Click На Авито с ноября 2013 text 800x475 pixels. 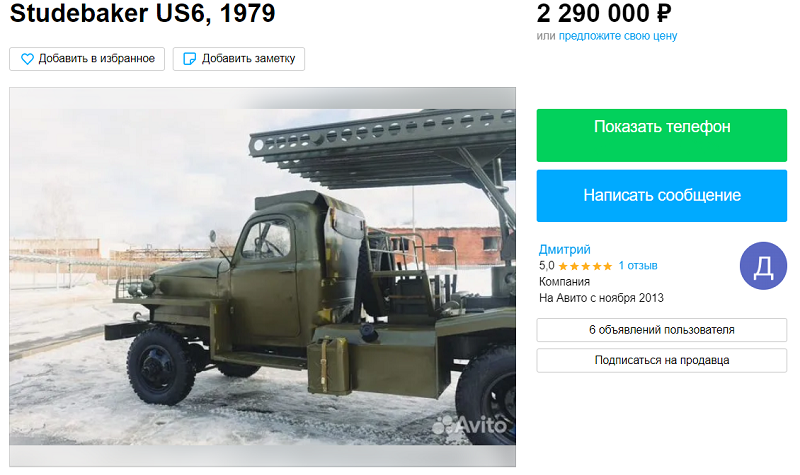[601, 298]
